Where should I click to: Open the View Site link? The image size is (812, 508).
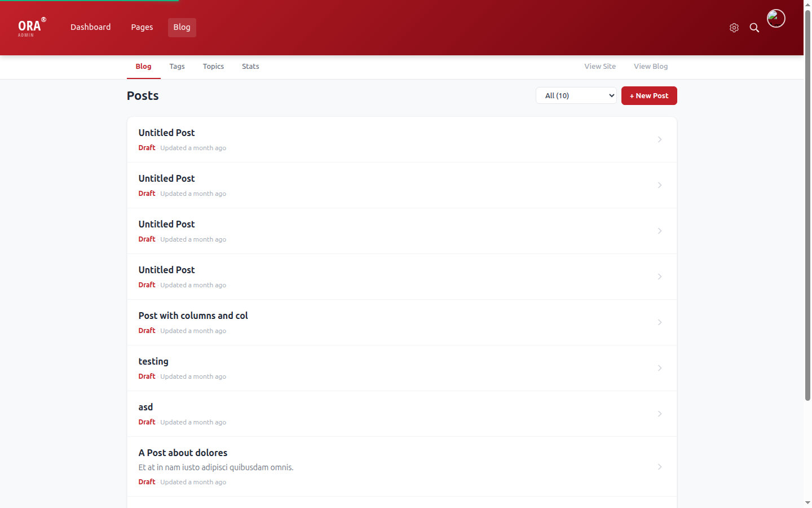coord(600,66)
